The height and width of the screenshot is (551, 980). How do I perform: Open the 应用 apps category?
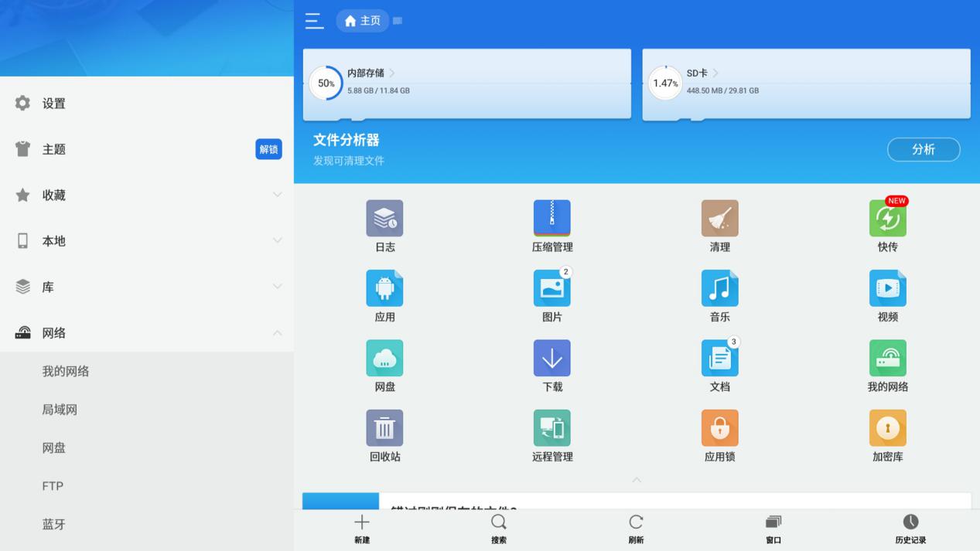pos(384,288)
